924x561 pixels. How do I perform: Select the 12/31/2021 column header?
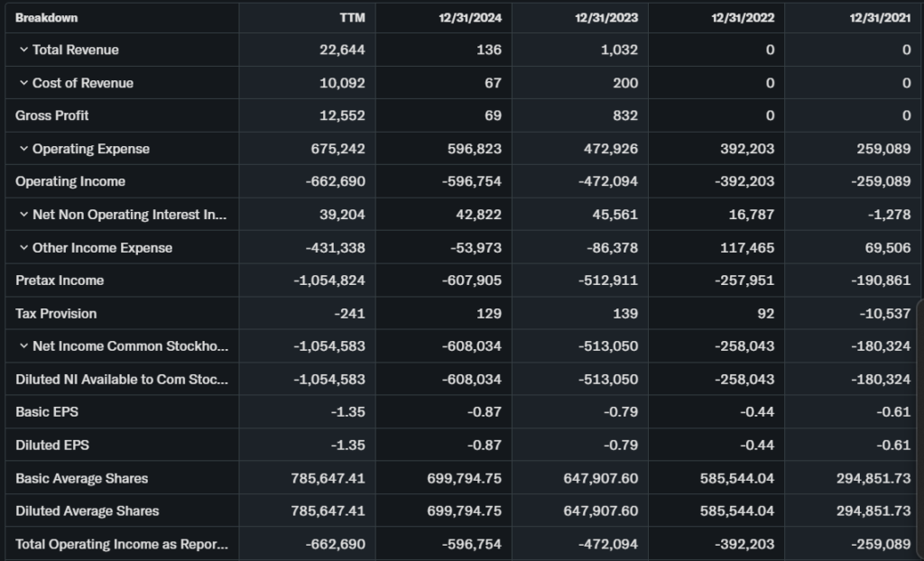(x=882, y=17)
